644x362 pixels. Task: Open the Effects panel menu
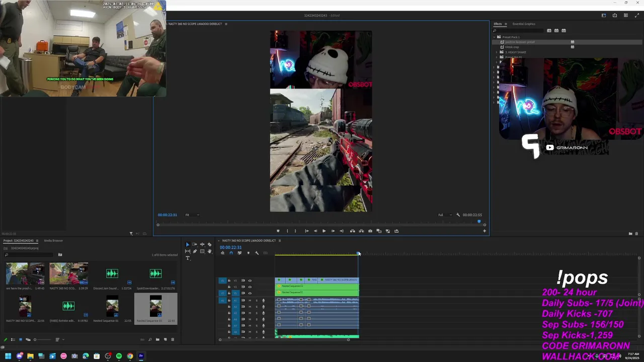506,24
